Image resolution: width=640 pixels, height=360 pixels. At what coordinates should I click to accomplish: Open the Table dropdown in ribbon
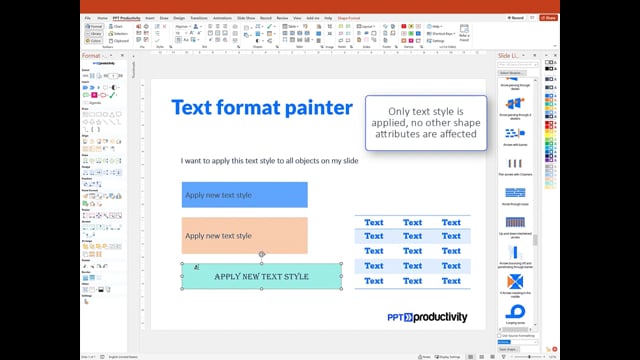pyautogui.click(x=290, y=27)
